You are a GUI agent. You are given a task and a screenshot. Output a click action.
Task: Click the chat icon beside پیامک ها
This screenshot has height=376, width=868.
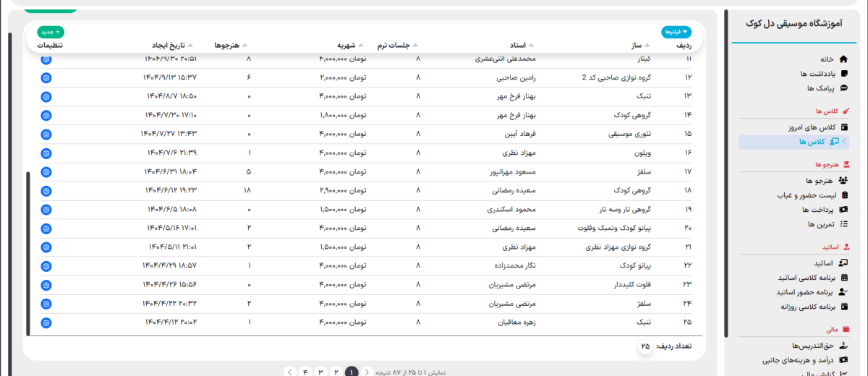point(843,88)
